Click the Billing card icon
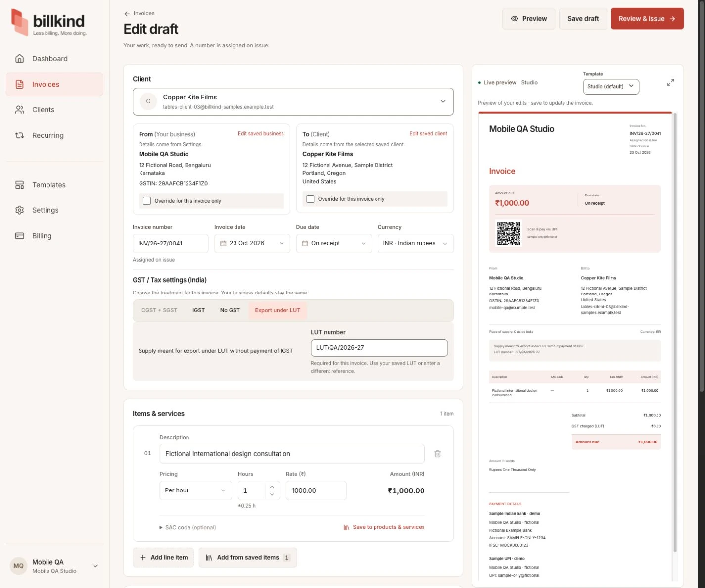Viewport: 705px width, 588px height. point(20,236)
